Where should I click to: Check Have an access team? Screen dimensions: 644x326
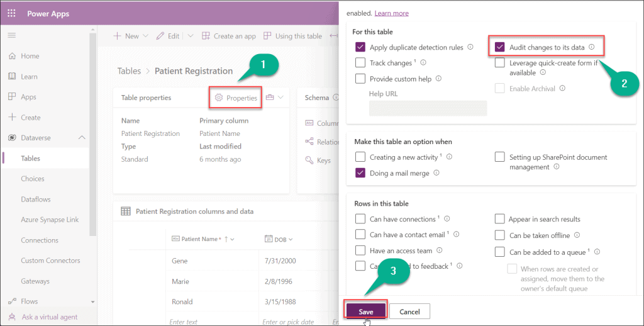tap(360, 250)
